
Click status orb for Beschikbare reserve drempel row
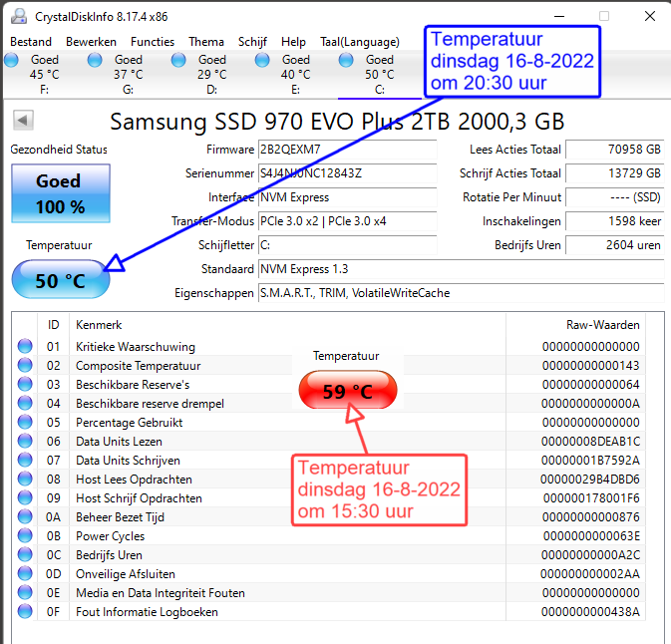tap(25, 403)
